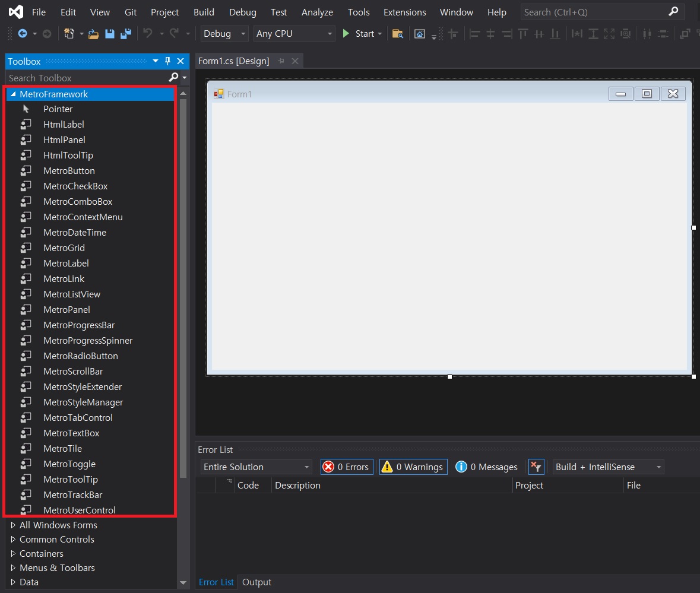Expand the Common Controls group

click(13, 540)
